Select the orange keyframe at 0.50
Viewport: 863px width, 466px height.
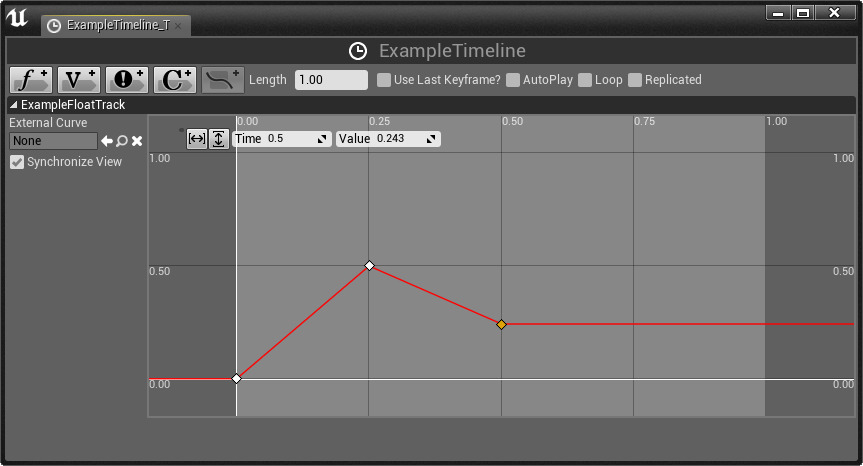pyautogui.click(x=501, y=325)
